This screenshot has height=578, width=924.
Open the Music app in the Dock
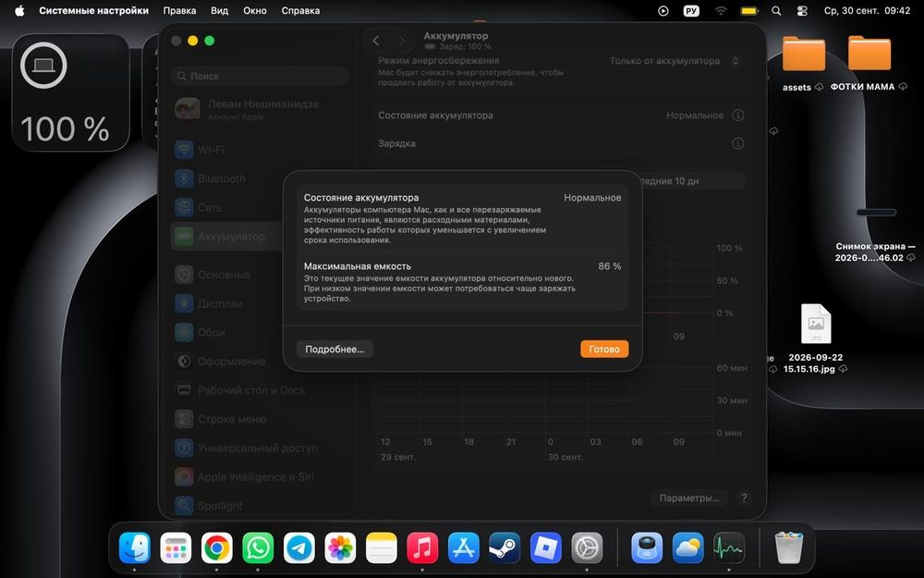[422, 547]
